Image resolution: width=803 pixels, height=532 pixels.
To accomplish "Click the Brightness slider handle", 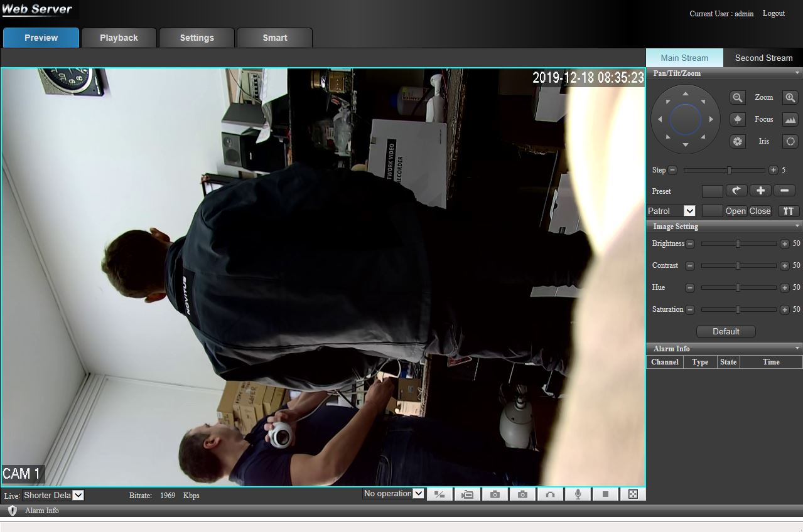I will click(x=738, y=243).
